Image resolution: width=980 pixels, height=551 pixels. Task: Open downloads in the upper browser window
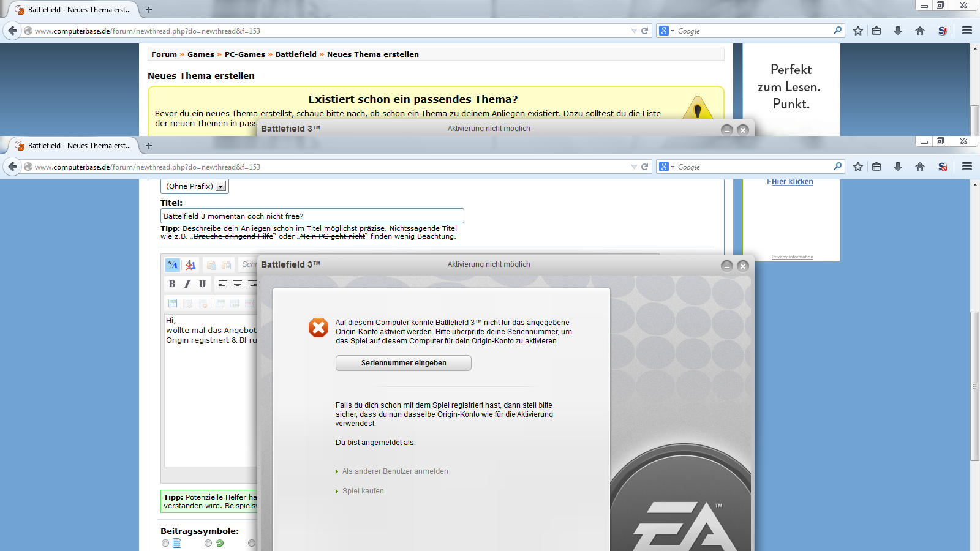pyautogui.click(x=898, y=31)
